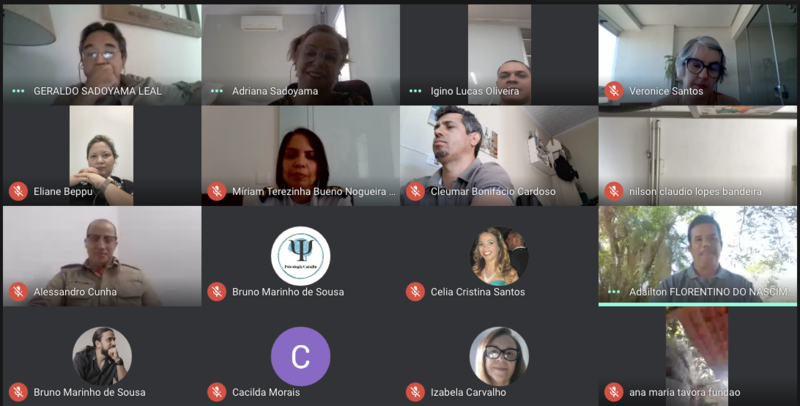Select Izabela Carvalho profile photo
The width and height of the screenshot is (800, 406).
tap(499, 357)
